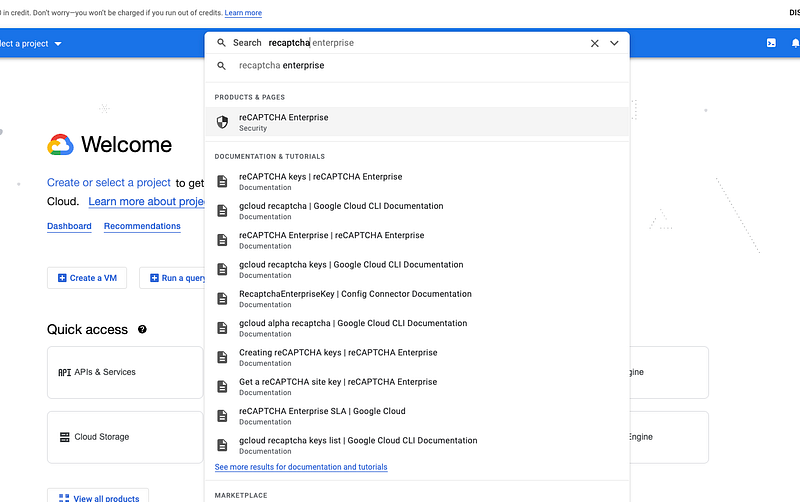Click document icon for Creating reCAPTCHA keys result
Viewport: 800px width, 502px height.
(222, 357)
